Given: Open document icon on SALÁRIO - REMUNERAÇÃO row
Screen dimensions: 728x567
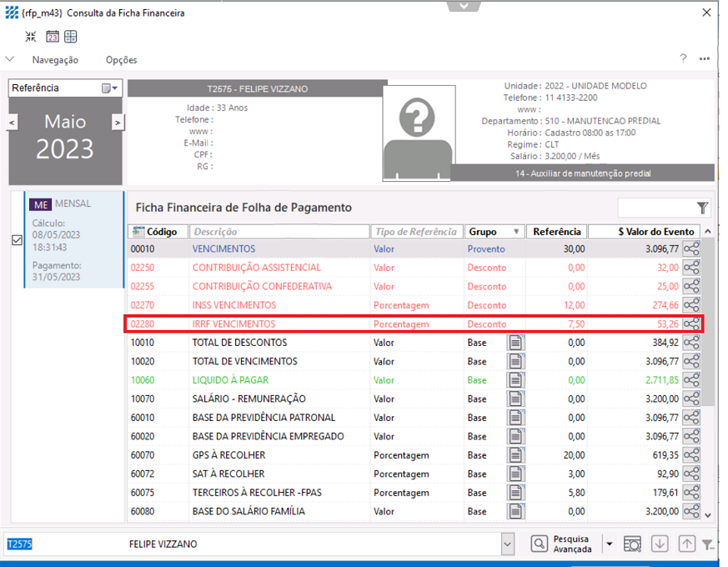Looking at the screenshot, I should [x=515, y=399].
